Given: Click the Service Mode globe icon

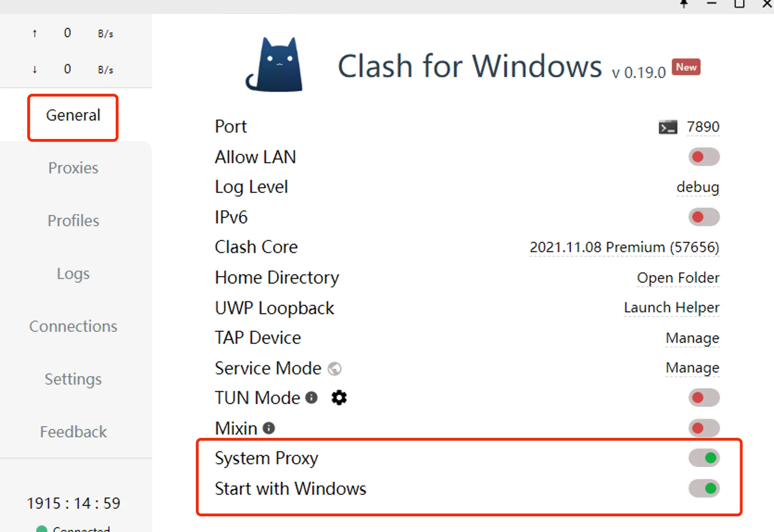Looking at the screenshot, I should [335, 369].
